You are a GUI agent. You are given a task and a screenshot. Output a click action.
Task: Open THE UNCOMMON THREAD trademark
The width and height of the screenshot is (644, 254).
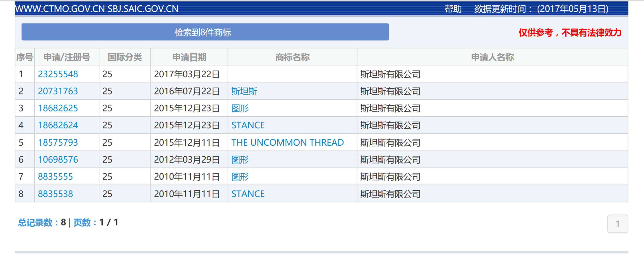tap(288, 142)
